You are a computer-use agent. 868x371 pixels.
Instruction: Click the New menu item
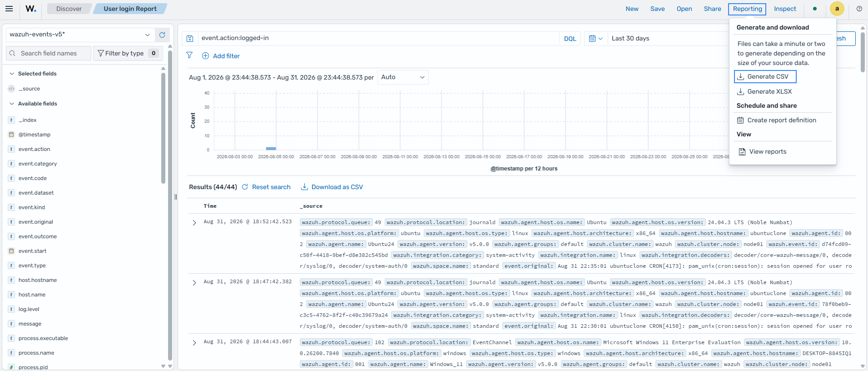[x=632, y=9]
